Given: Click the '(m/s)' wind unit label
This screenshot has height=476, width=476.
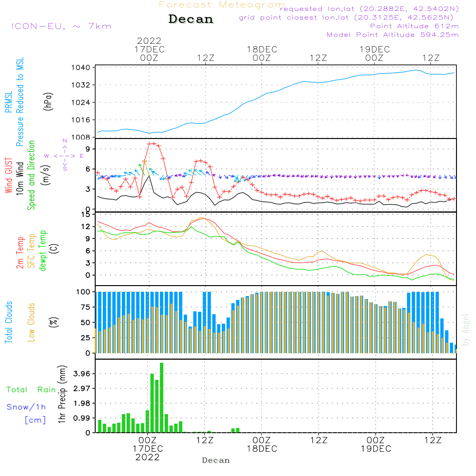Looking at the screenshot, I should (x=46, y=175).
